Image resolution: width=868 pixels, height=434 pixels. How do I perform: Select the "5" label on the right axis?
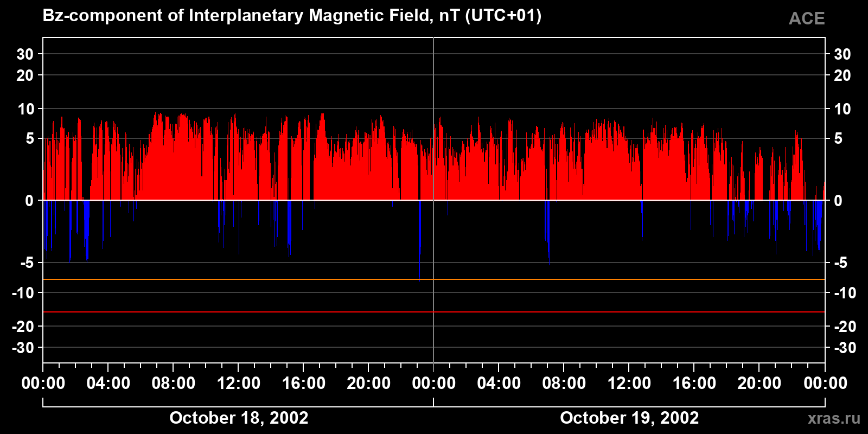pyautogui.click(x=838, y=139)
